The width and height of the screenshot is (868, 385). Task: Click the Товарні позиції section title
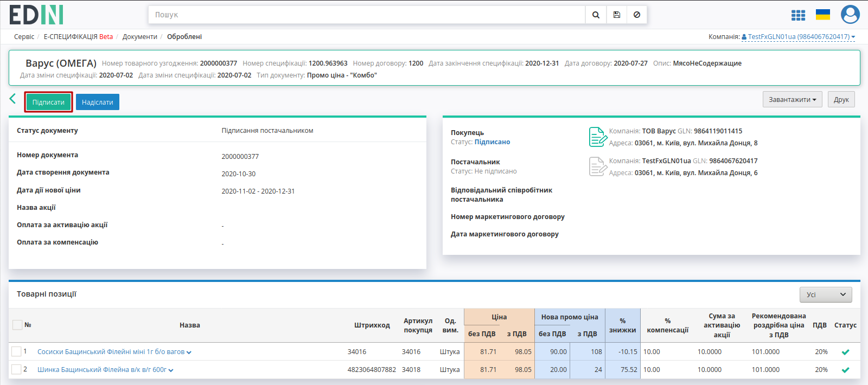(x=47, y=294)
